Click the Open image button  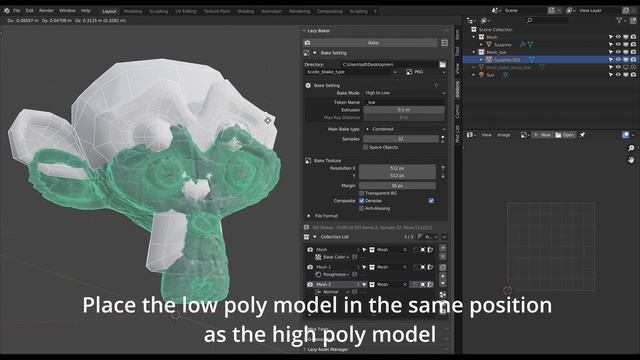tap(565, 135)
